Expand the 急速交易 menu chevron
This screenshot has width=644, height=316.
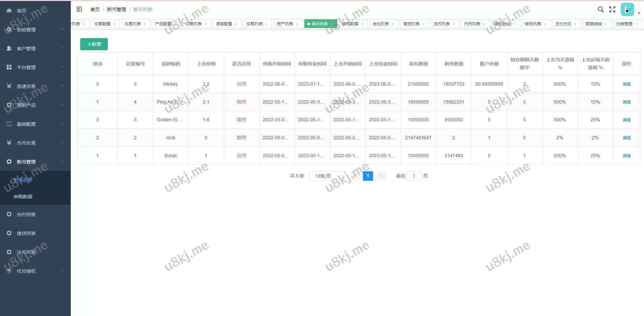(62, 86)
